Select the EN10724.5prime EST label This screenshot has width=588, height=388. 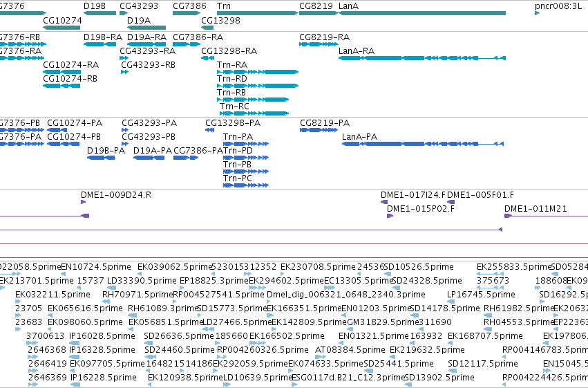[x=96, y=267]
